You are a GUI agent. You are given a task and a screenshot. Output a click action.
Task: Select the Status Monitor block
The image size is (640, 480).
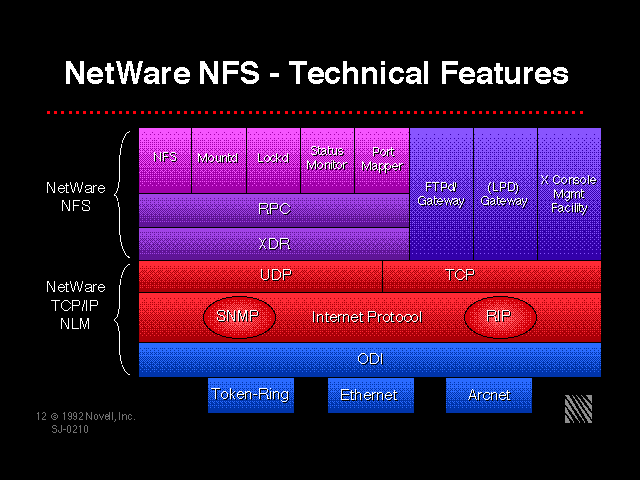point(327,160)
